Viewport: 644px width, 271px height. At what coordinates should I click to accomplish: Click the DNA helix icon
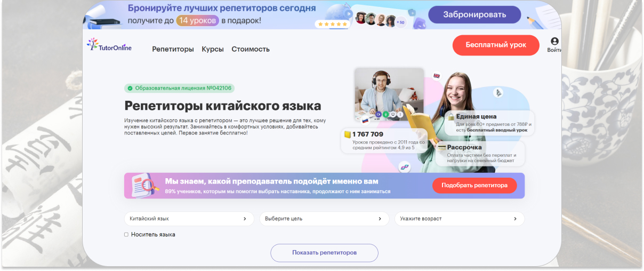coord(405,167)
